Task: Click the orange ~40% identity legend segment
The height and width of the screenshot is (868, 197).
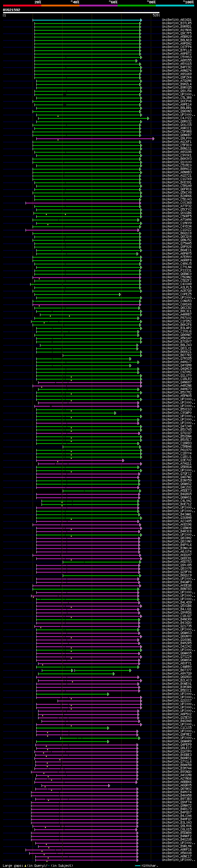Action: pyautogui.click(x=60, y=6)
